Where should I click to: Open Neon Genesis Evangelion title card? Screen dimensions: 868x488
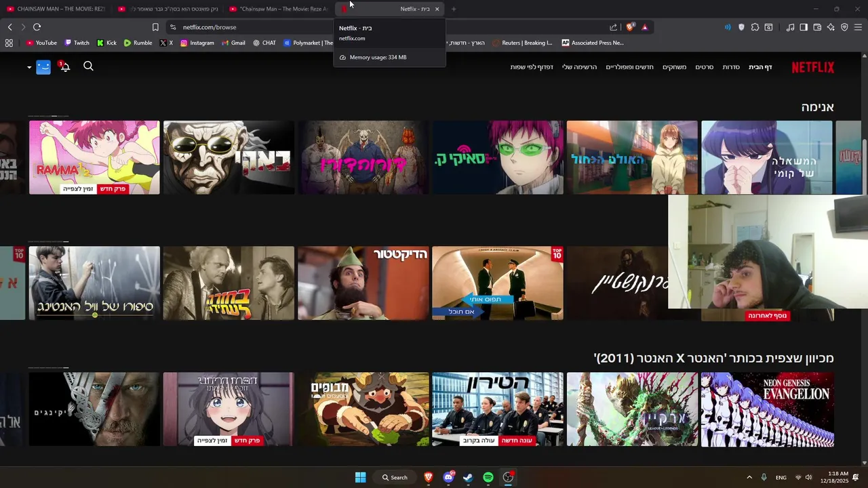768,409
